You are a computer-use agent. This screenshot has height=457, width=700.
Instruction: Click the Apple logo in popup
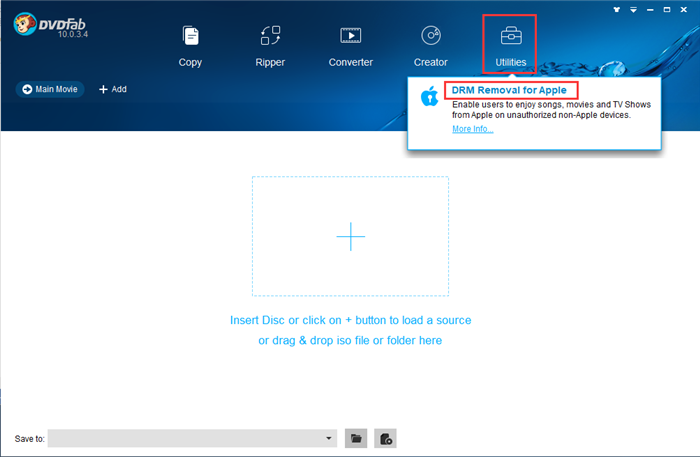(x=429, y=98)
